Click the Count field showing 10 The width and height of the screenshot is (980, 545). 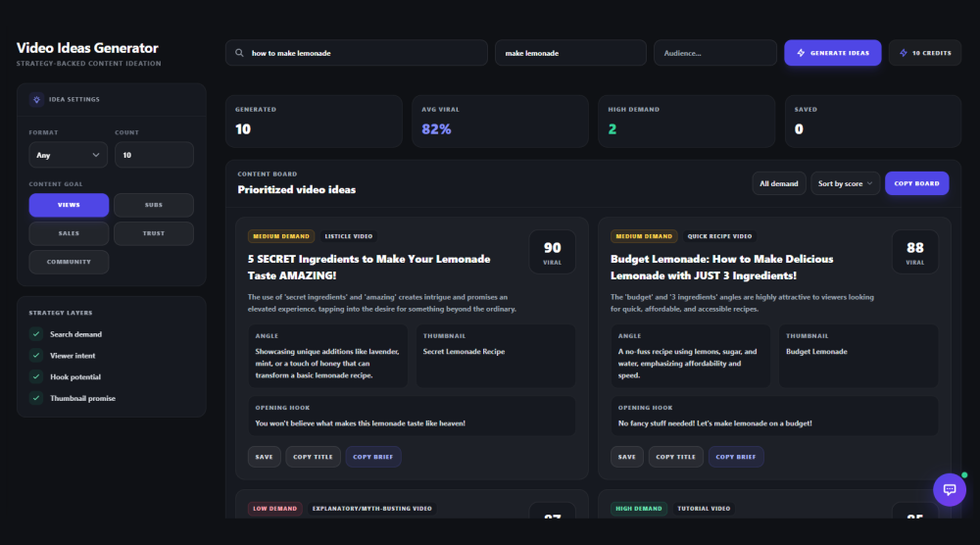pyautogui.click(x=154, y=155)
